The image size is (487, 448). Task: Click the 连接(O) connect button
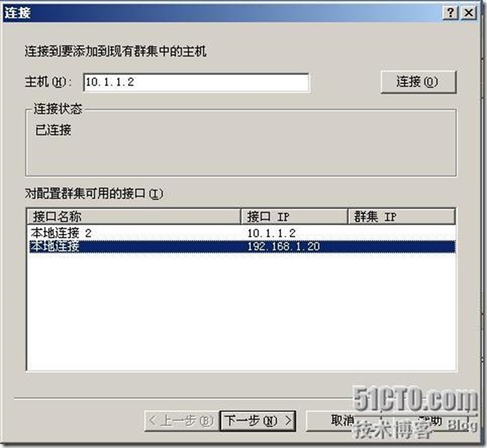point(418,82)
